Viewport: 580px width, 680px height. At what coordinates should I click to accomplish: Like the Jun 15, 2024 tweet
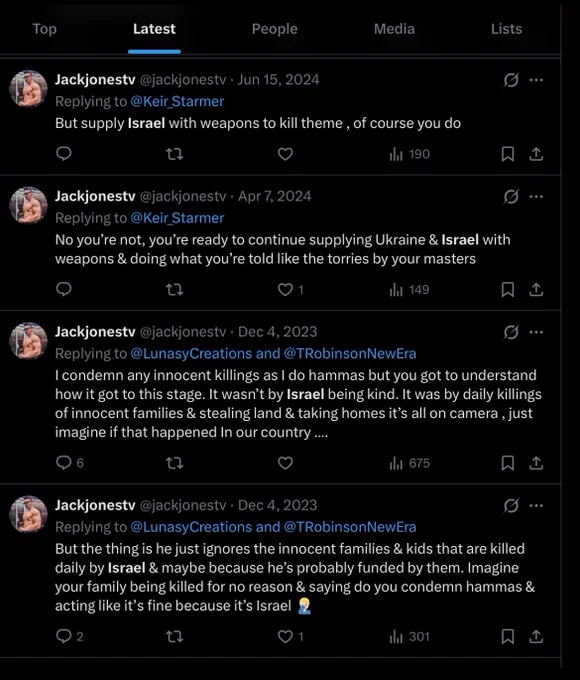click(x=285, y=154)
